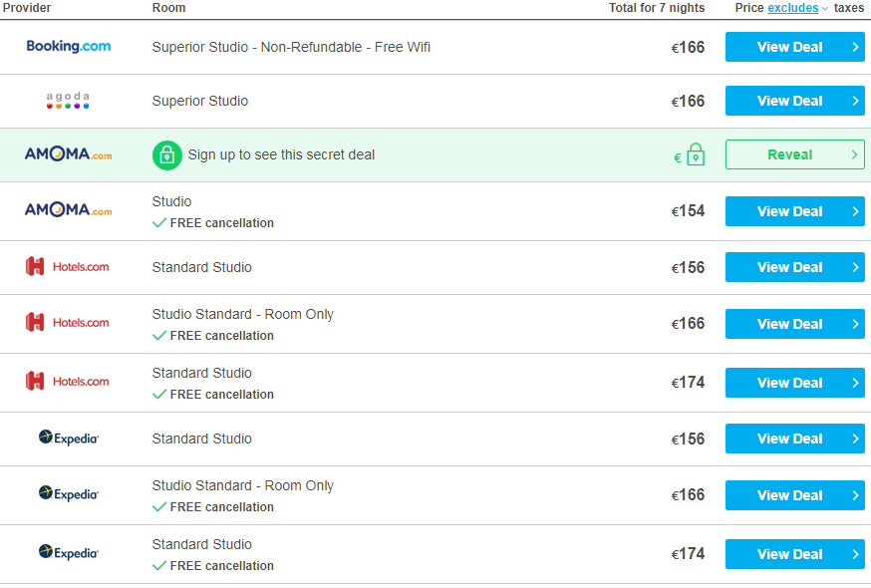Click the lock icon in price column

pyautogui.click(x=696, y=154)
